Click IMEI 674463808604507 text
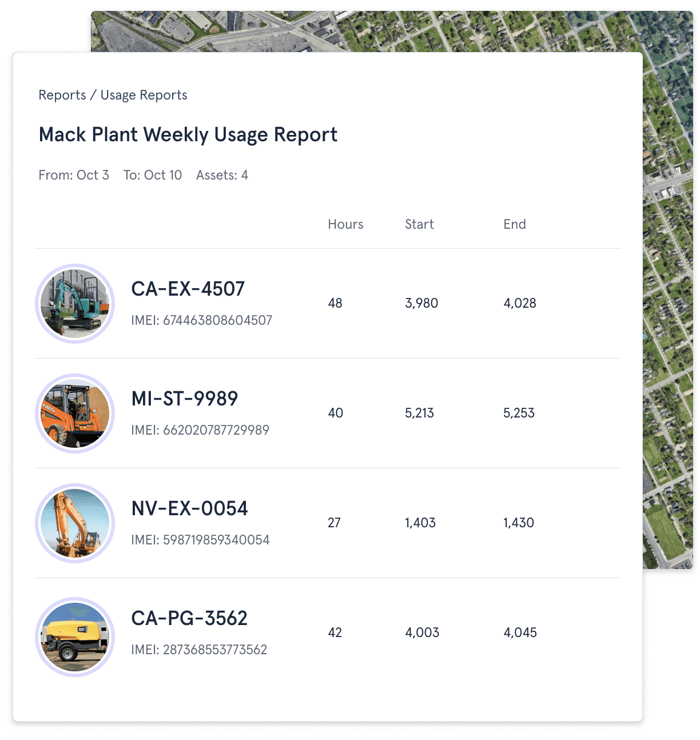700x740 pixels. (201, 320)
